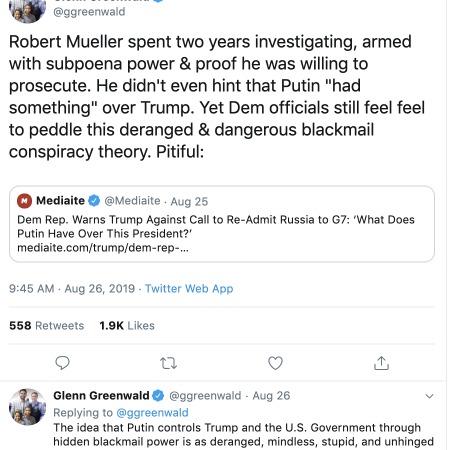Viewport: 450px width, 450px height.
Task: Expand the reply tweet's chevron menu
Action: point(429,396)
